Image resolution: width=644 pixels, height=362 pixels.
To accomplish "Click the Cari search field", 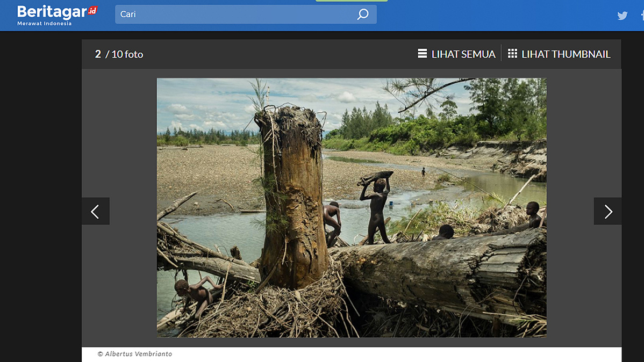I will click(246, 15).
